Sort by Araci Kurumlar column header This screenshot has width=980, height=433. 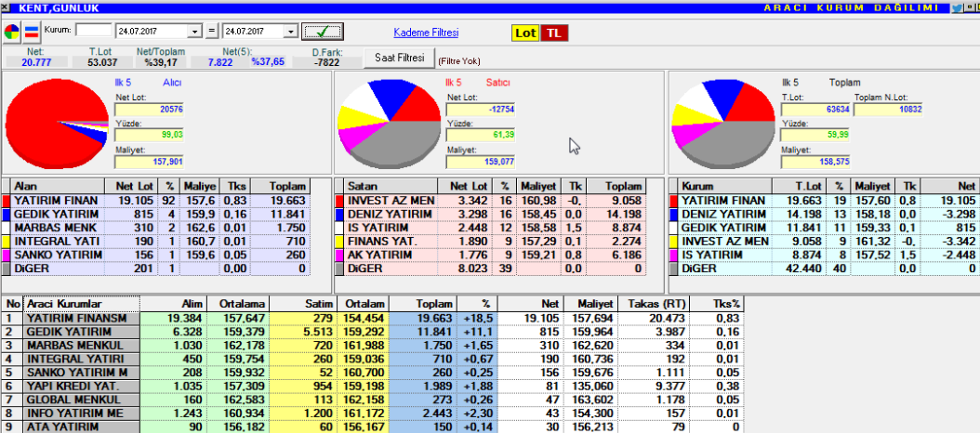81,304
